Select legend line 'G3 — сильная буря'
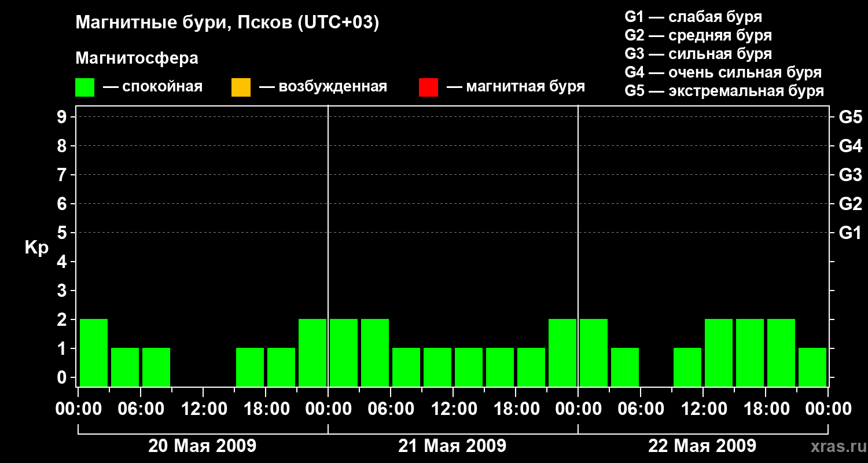 [x=698, y=54]
